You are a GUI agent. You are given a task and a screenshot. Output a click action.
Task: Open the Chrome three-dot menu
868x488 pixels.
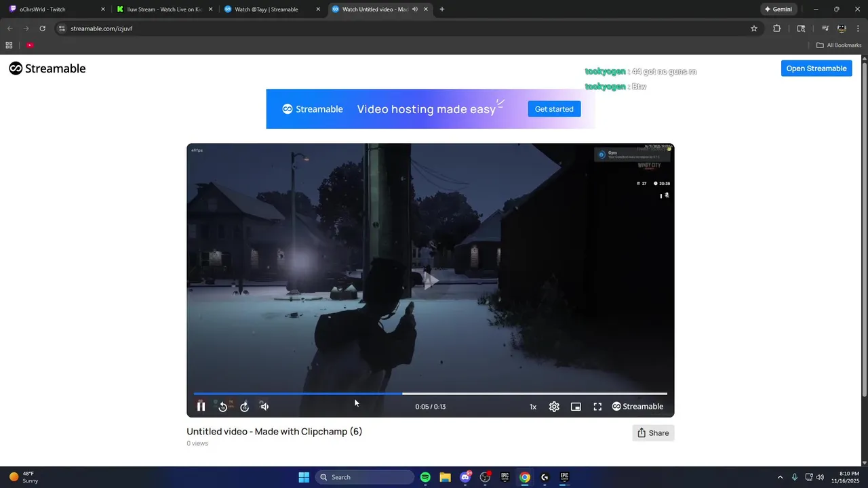[858, 28]
